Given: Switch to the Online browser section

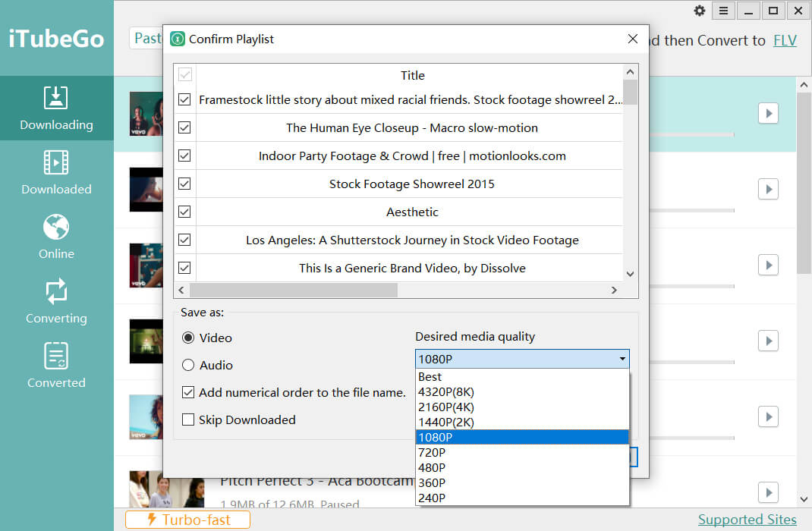Looking at the screenshot, I should pos(56,237).
